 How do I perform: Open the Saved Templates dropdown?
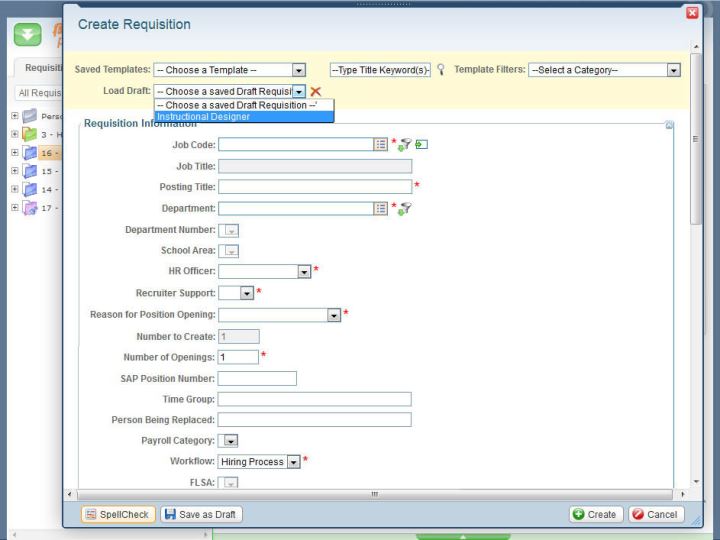[298, 70]
